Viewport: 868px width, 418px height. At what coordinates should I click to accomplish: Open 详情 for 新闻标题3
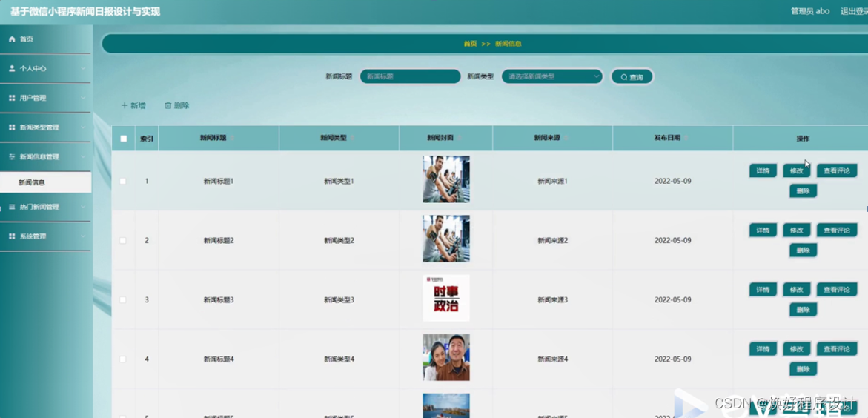[763, 289]
